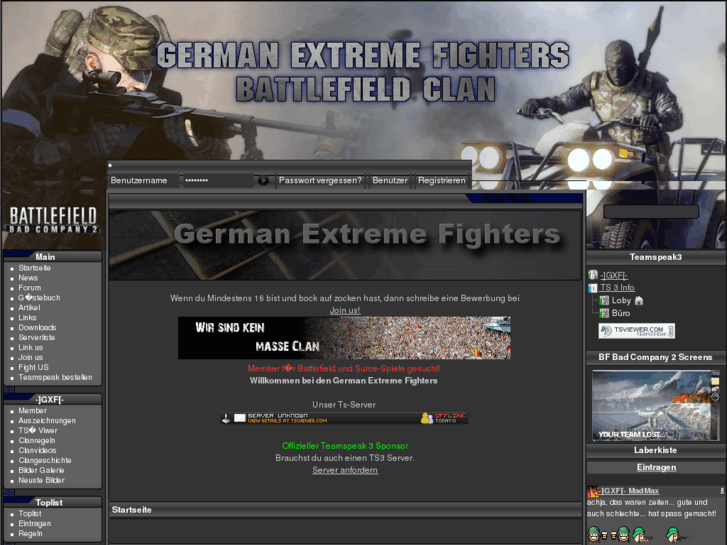Open Regeln in the Toplist menu
The image size is (727, 545).
[31, 534]
